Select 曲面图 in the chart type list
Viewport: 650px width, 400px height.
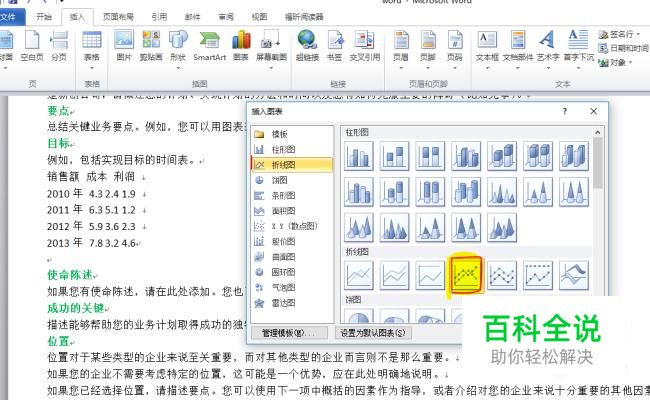click(x=292, y=257)
